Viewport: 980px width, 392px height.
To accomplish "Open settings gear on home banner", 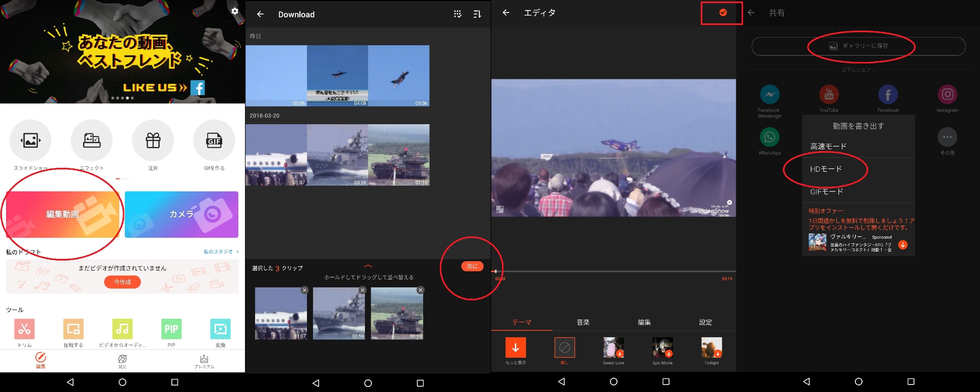I will click(235, 11).
